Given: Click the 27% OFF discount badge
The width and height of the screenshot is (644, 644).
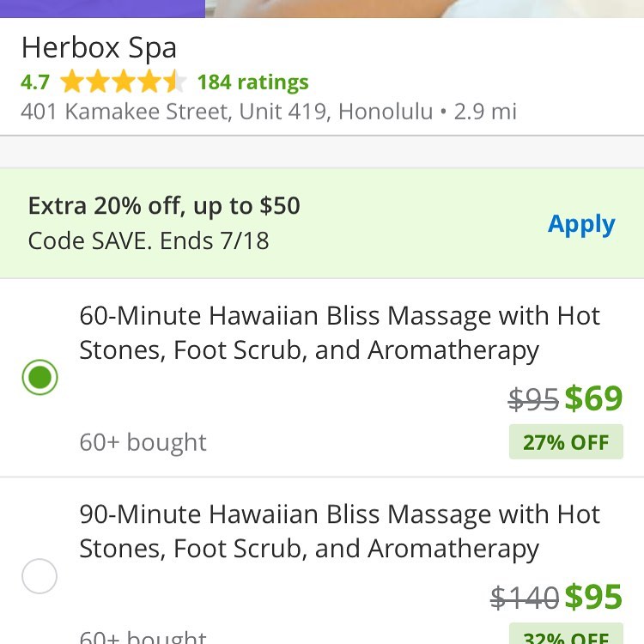Looking at the screenshot, I should tap(566, 443).
